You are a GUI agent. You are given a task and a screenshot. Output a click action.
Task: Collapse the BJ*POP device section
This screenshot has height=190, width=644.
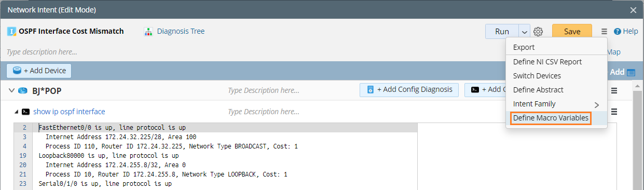pyautogui.click(x=12, y=91)
